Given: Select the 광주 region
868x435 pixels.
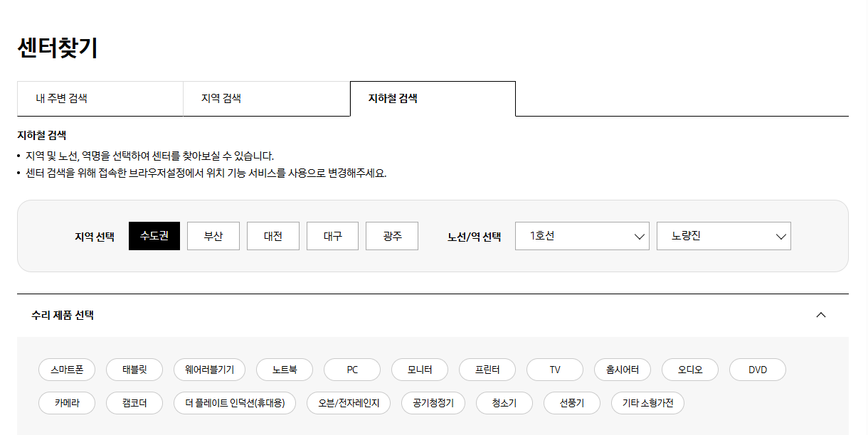Looking at the screenshot, I should click(x=391, y=235).
